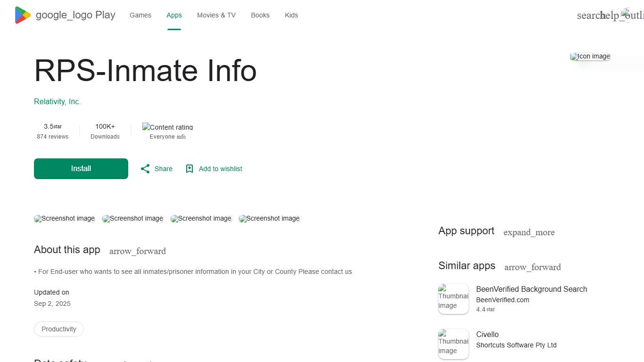Click the Add to wishlist bookmark icon

point(190,169)
